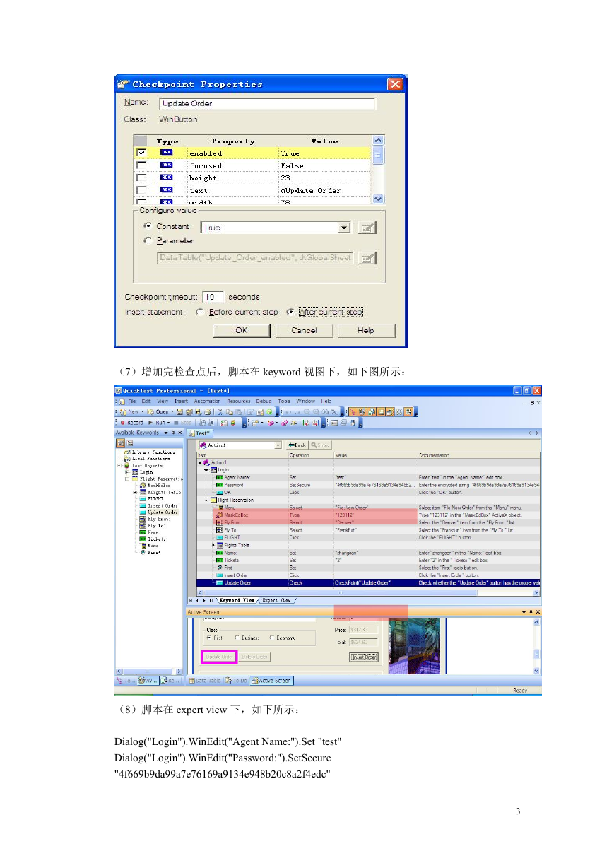Viewport: 614px width, 868px height.
Task: Switch to the Keyword View tab
Action: (236, 599)
